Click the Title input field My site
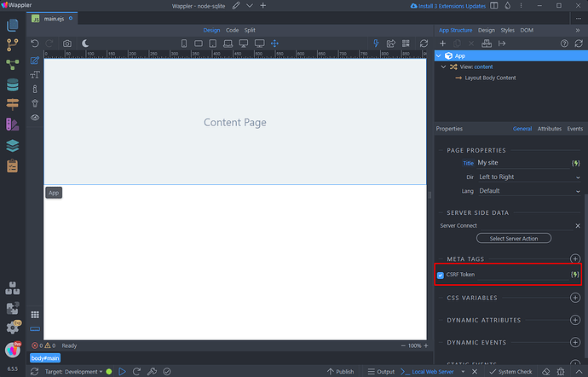588x377 pixels. (x=520, y=162)
